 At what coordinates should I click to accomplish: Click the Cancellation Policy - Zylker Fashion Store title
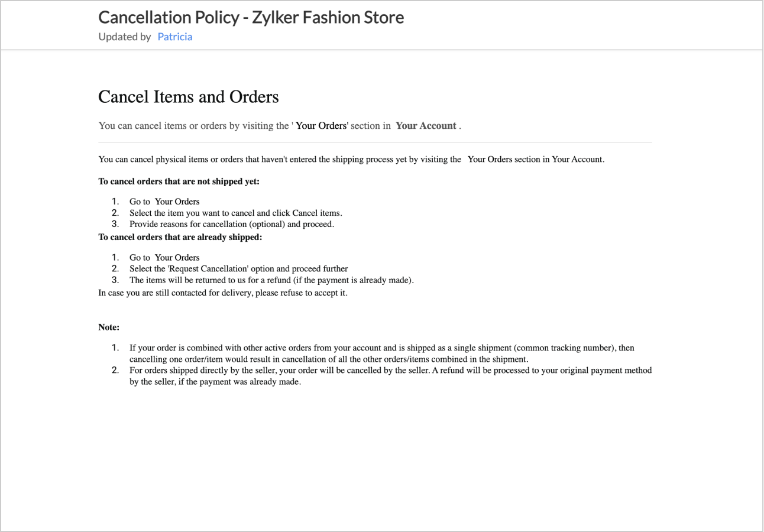tap(251, 17)
